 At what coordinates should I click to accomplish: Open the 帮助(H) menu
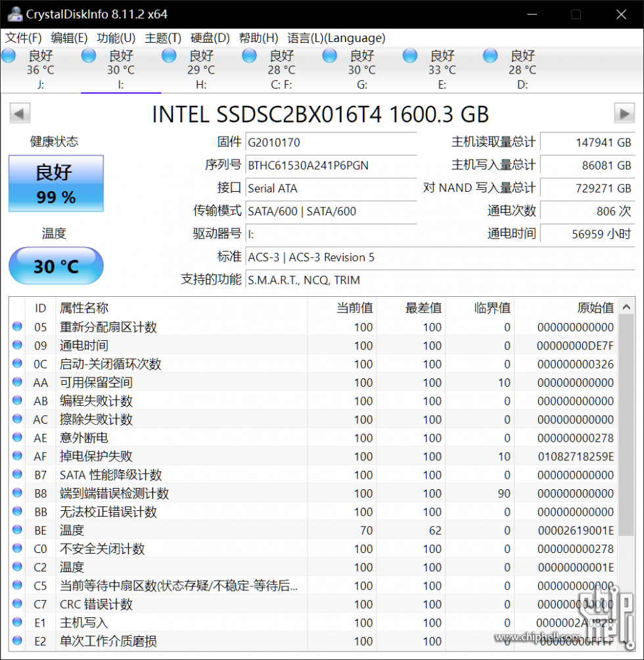pyautogui.click(x=259, y=38)
